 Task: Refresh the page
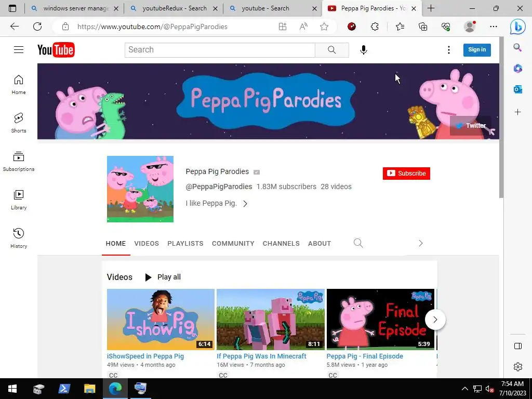point(37,26)
